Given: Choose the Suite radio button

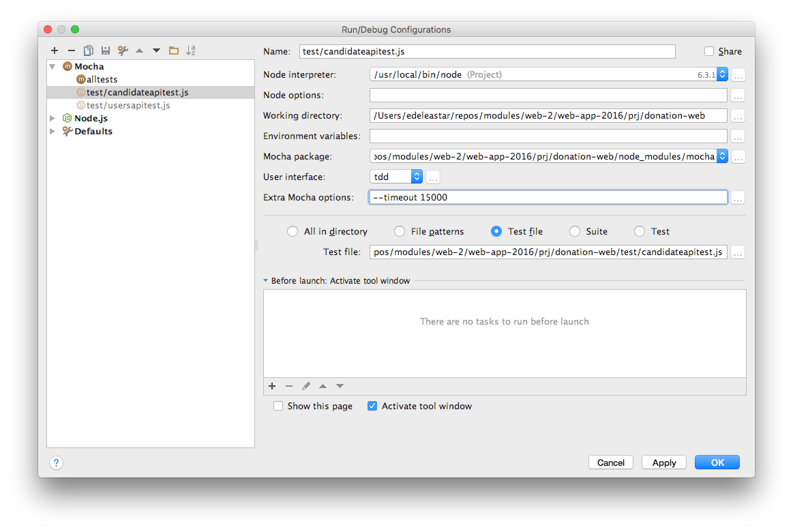Looking at the screenshot, I should [575, 231].
